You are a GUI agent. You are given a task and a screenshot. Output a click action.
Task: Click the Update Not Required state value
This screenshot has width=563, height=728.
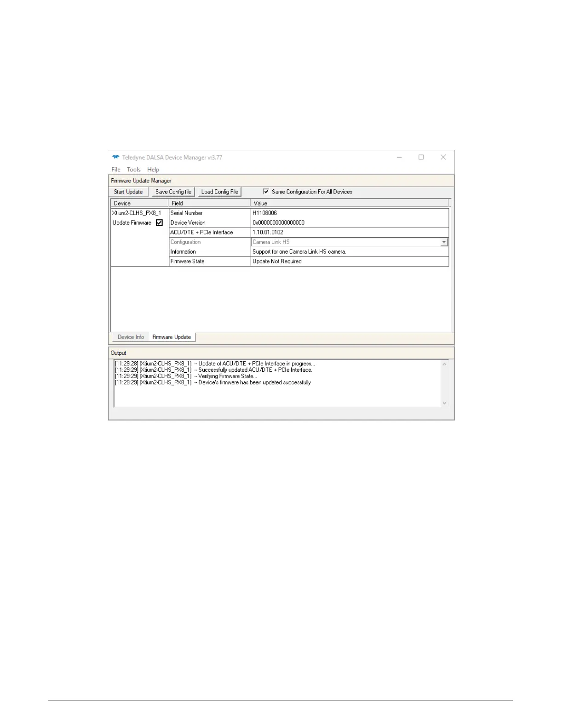tap(277, 262)
